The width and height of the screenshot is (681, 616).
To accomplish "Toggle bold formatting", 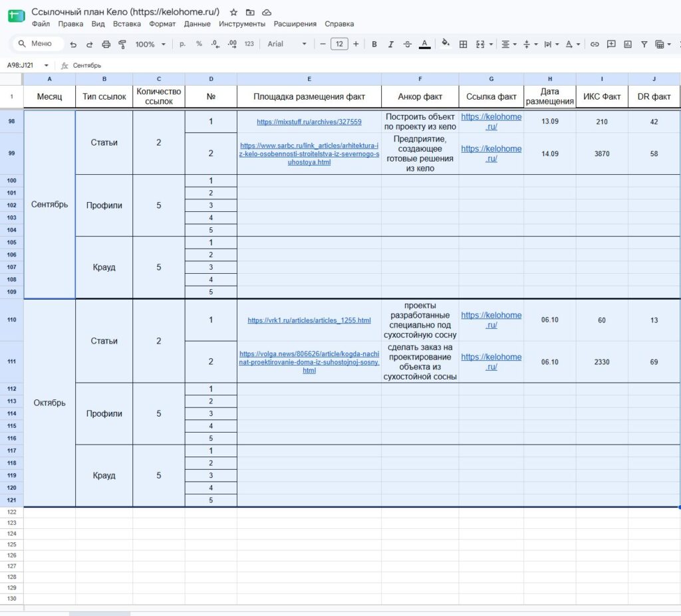I will [x=374, y=44].
